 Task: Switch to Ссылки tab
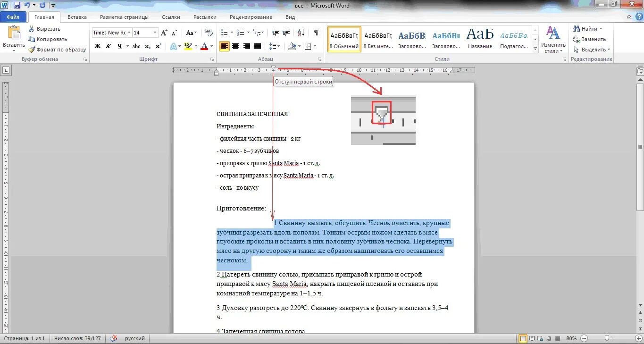pos(171,17)
